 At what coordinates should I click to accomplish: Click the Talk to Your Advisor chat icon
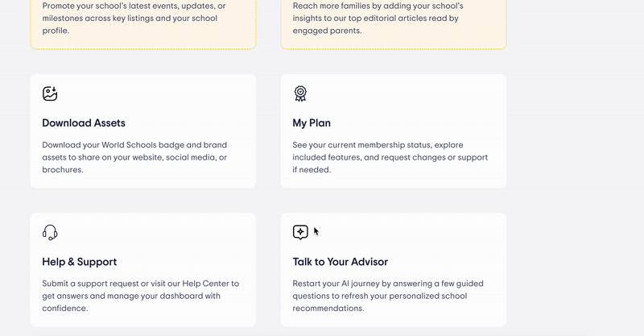coord(300,233)
